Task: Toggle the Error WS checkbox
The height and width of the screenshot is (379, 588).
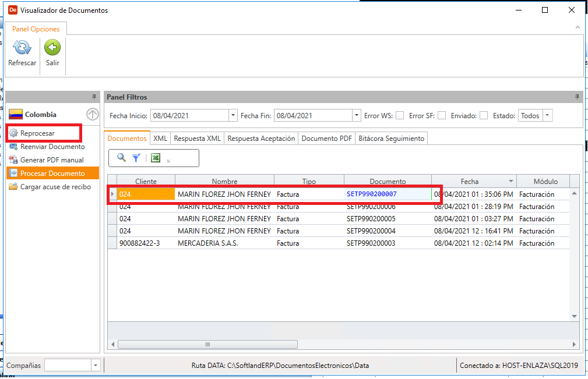Action: point(400,115)
